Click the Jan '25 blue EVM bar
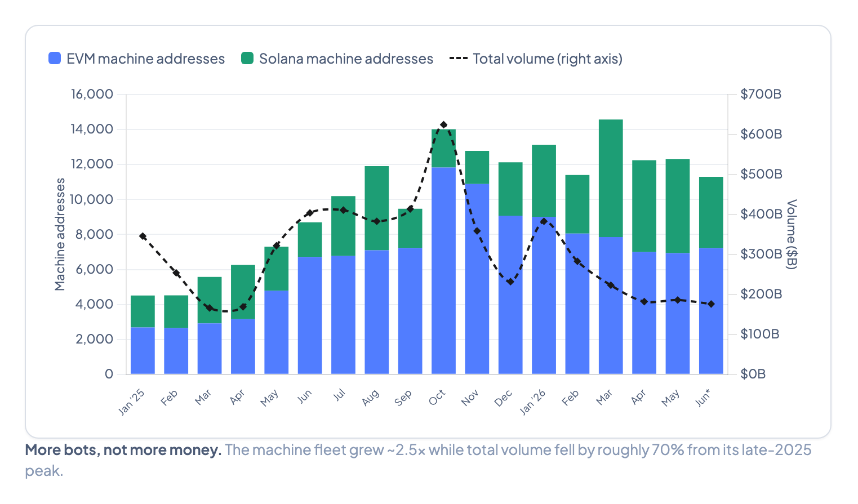Image resolution: width=858 pixels, height=504 pixels. (143, 350)
